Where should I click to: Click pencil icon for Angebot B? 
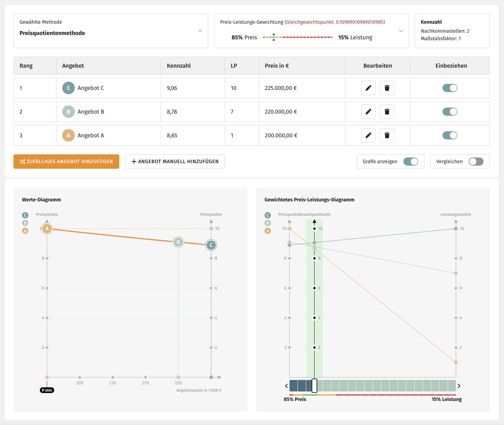click(368, 112)
